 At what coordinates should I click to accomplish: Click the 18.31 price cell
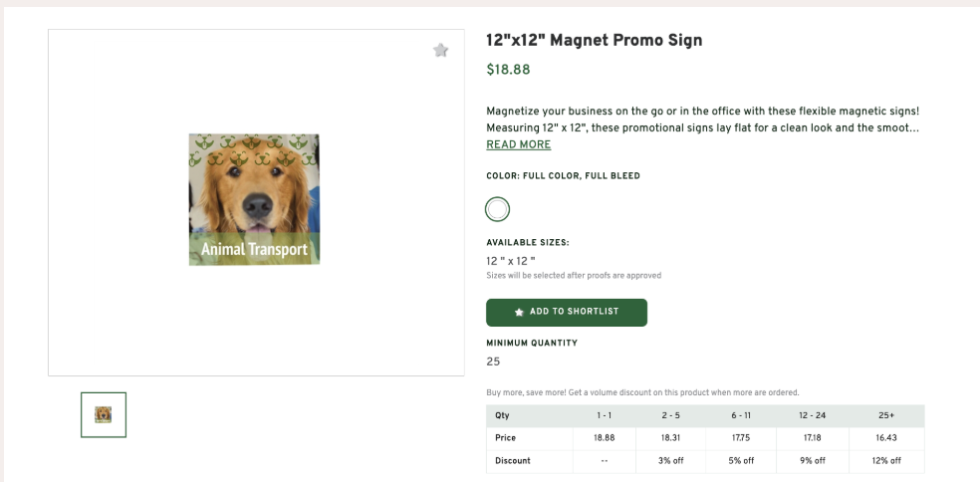(670, 437)
